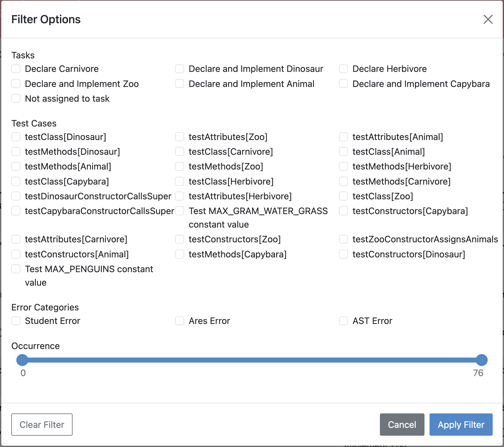504x447 pixels.
Task: Click the right Occurrence slider handle at 76
Action: tap(481, 360)
